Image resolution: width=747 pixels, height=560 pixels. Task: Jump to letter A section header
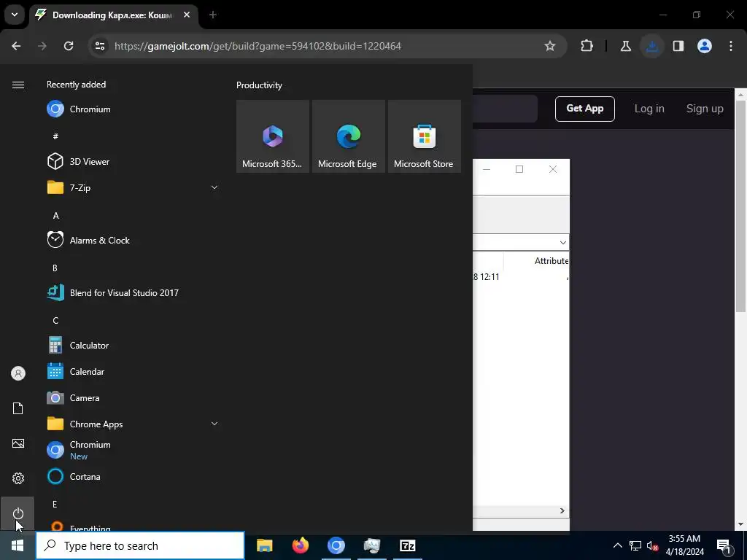click(x=55, y=216)
